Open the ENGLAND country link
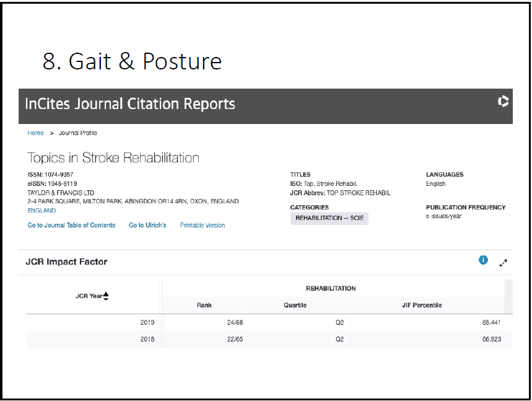This screenshot has height=401, width=532. click(x=41, y=211)
